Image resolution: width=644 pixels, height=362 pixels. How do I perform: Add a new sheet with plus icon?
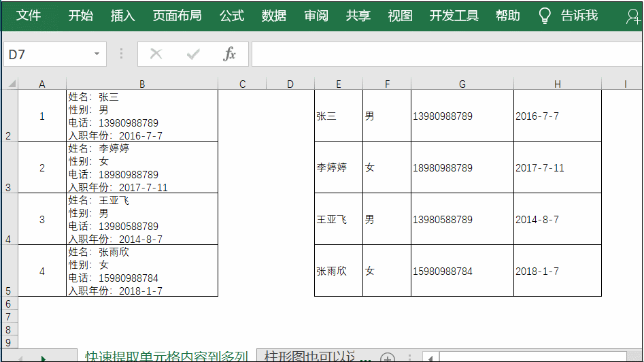click(x=388, y=358)
